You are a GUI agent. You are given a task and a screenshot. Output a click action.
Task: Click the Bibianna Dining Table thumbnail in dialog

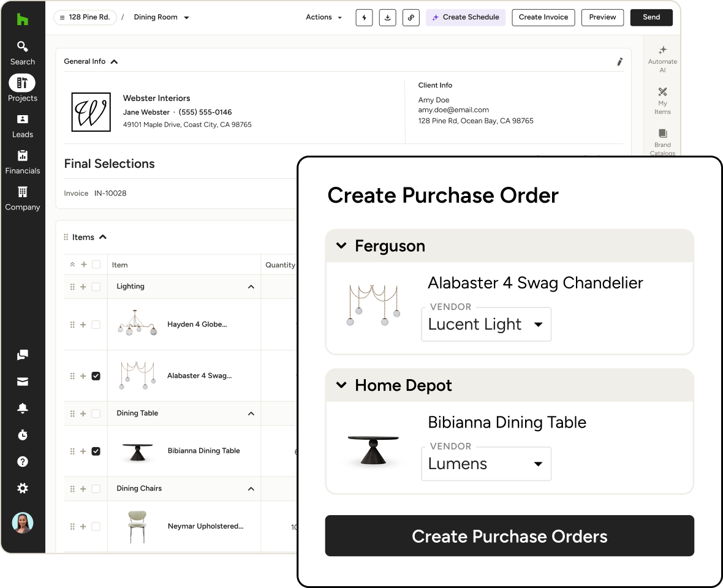[373, 450]
